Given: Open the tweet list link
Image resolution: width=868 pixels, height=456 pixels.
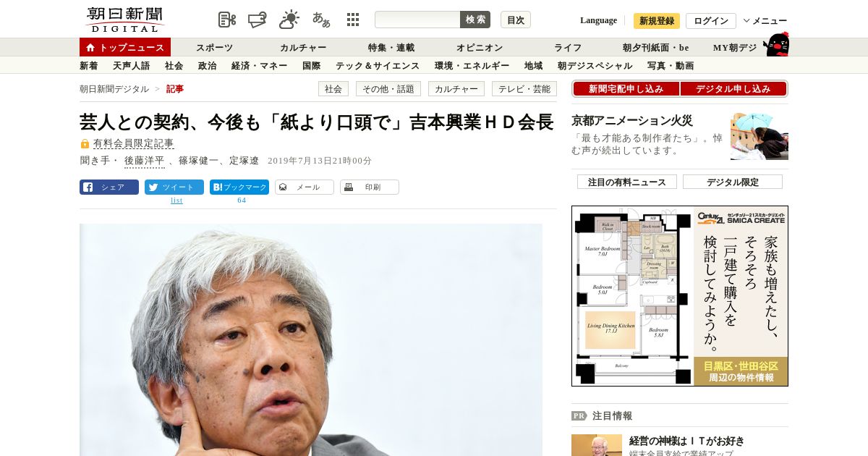Looking at the screenshot, I should click(176, 200).
